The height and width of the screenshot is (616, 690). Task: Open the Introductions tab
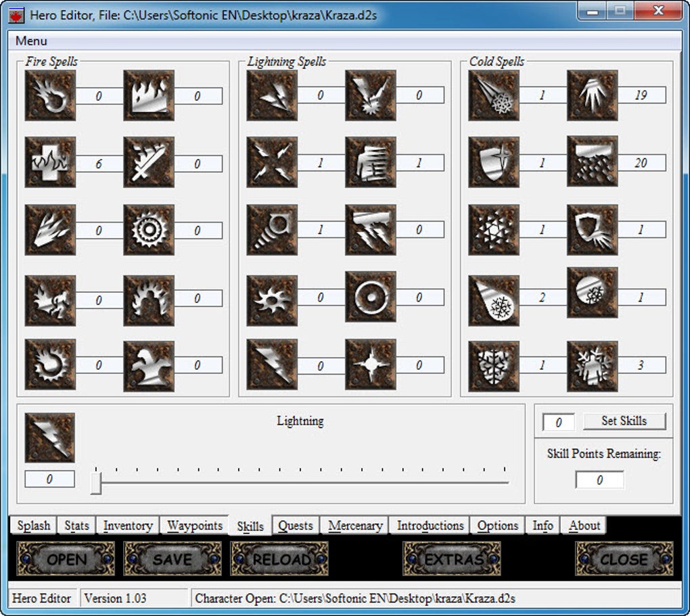(x=430, y=525)
